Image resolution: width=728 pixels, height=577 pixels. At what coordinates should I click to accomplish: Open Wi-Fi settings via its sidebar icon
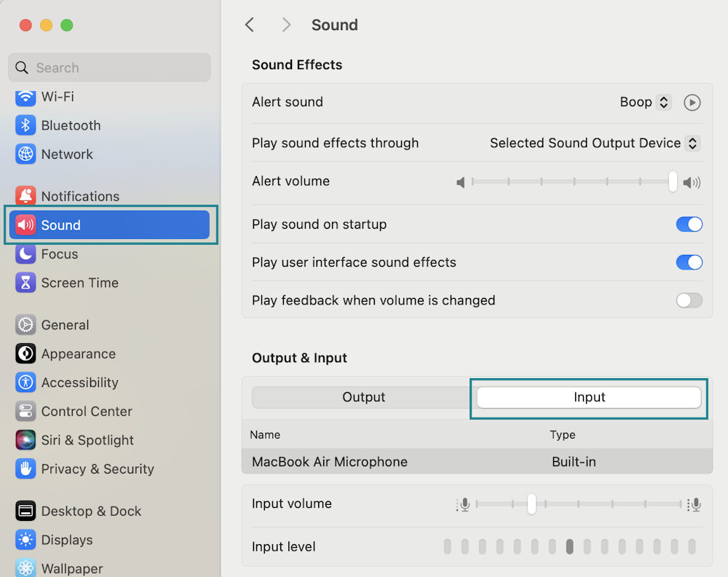pos(25,97)
